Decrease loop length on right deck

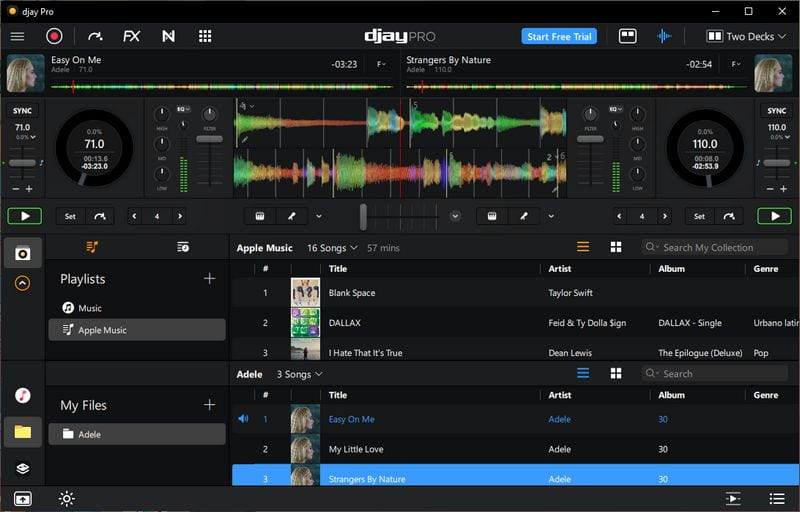coord(619,216)
